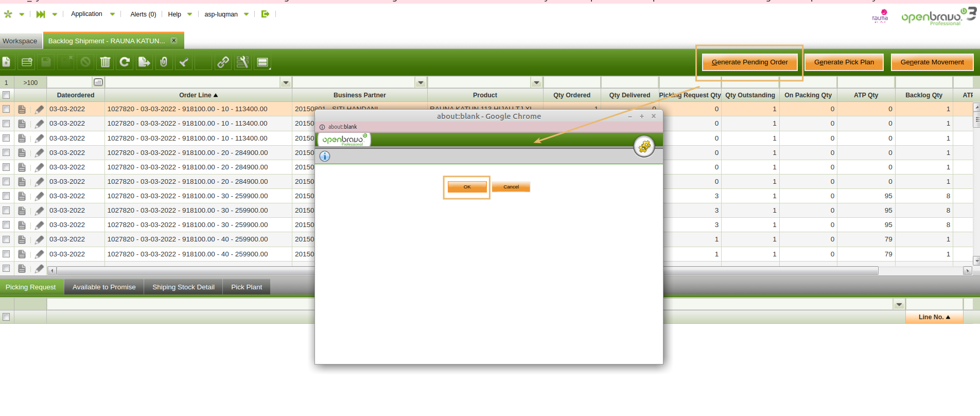Open the Business Partner filter dropdown
Image resolution: width=980 pixels, height=416 pixels.
click(421, 82)
